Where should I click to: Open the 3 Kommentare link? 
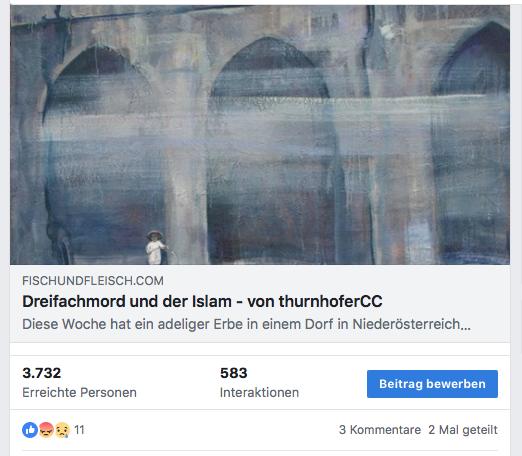tap(380, 430)
